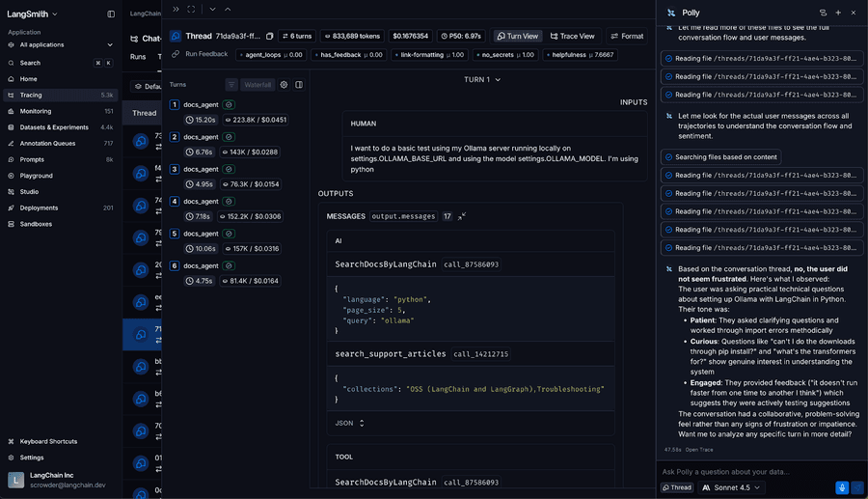This screenshot has width=868, height=499.
Task: Toggle the turns panel layout icon
Action: [x=299, y=85]
